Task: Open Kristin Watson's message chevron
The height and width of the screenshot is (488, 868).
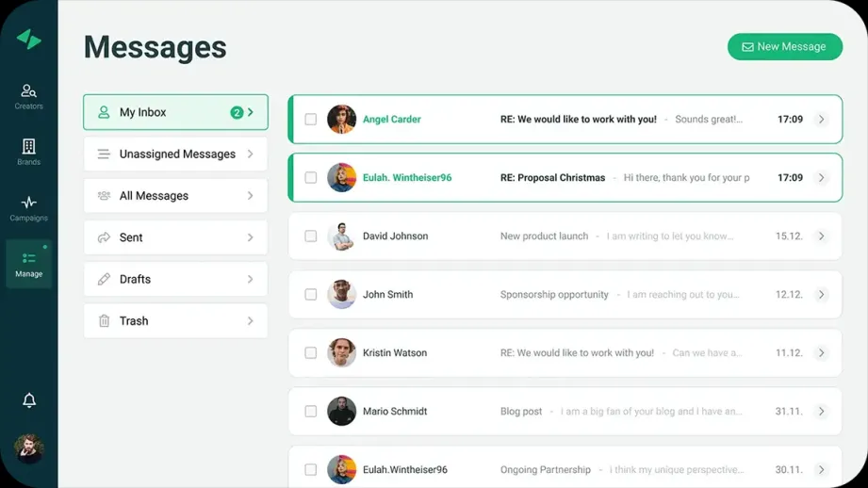Action: click(x=821, y=353)
